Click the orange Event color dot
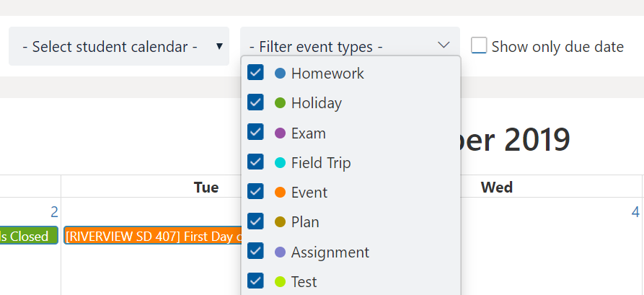The height and width of the screenshot is (295, 644). [280, 193]
